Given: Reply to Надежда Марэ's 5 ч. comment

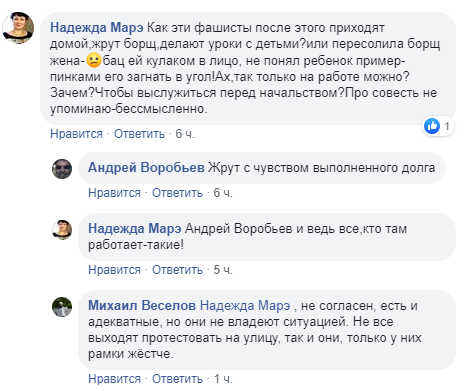Looking at the screenshot, I should point(177,270).
